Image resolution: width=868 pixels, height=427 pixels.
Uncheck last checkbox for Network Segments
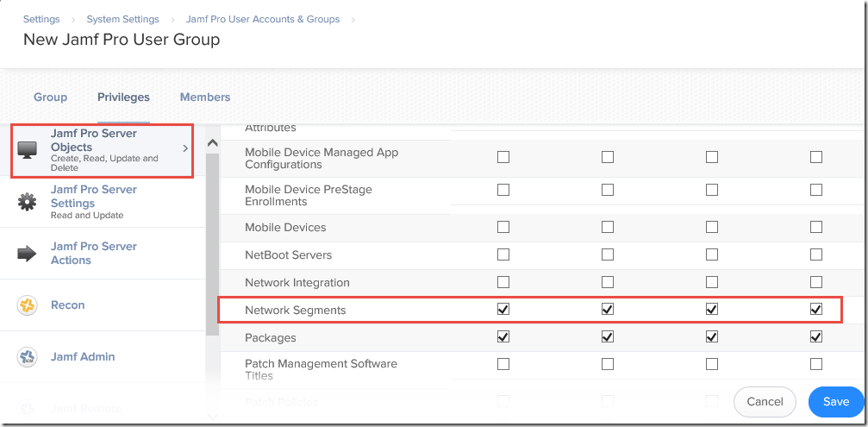[816, 309]
